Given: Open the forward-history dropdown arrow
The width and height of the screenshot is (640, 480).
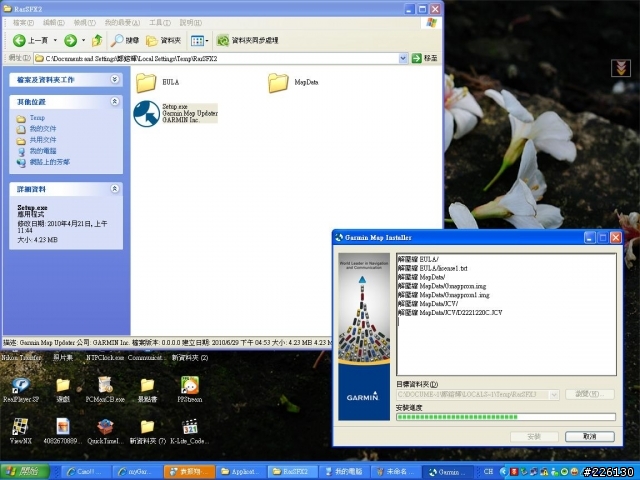Looking at the screenshot, I should (83, 40).
